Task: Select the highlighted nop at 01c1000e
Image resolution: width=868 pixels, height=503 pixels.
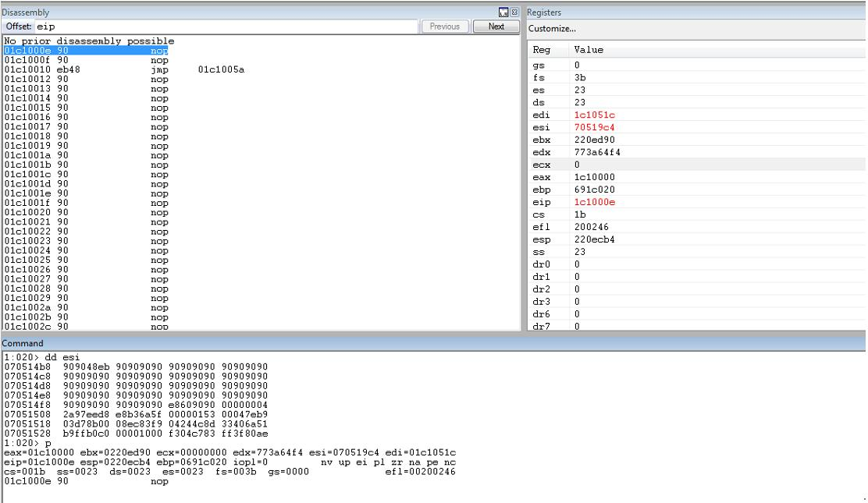Action: pos(86,51)
